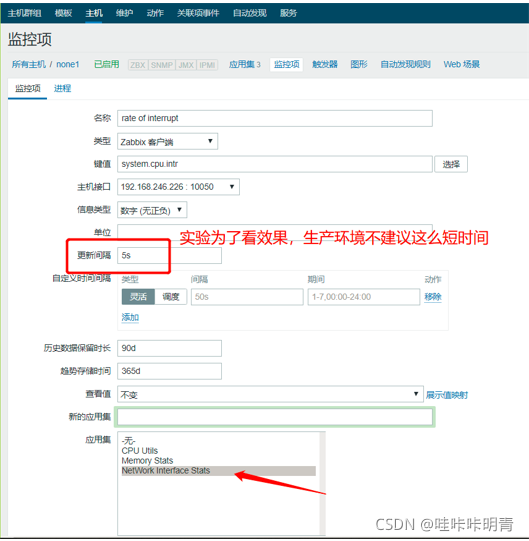
Task: Open the 类型 Zabbix 客户端 dropdown
Action: tap(167, 141)
